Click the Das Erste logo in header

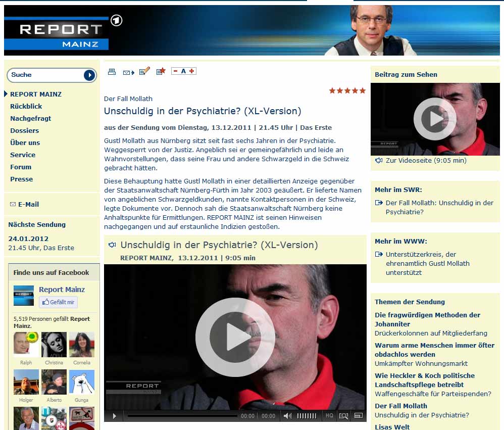click(116, 21)
